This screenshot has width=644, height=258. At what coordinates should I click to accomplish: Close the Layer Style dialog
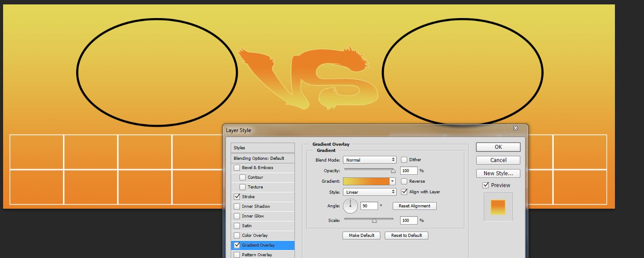pos(515,128)
